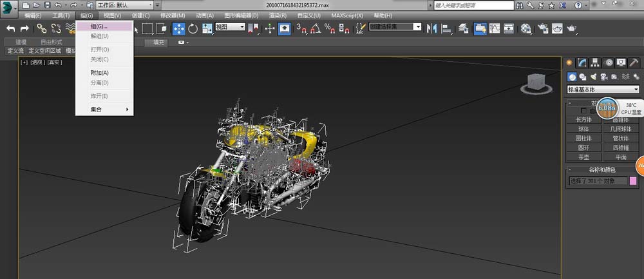Expand the 视图 reference coordinate dropdown
Image resolution: width=644 pixels, height=279 pixels.
pyautogui.click(x=231, y=27)
